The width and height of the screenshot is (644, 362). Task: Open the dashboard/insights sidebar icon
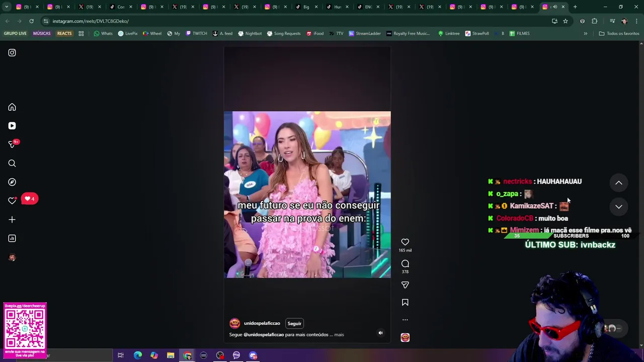point(12,238)
